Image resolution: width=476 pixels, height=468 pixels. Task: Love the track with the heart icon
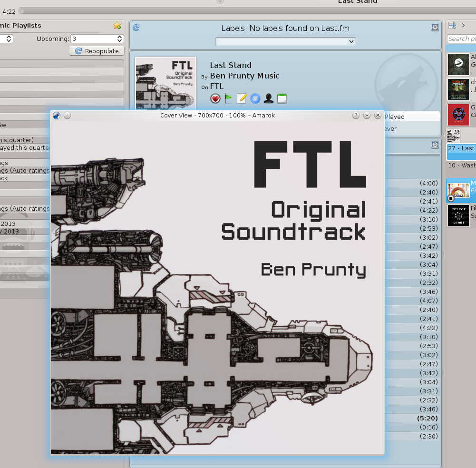(215, 99)
